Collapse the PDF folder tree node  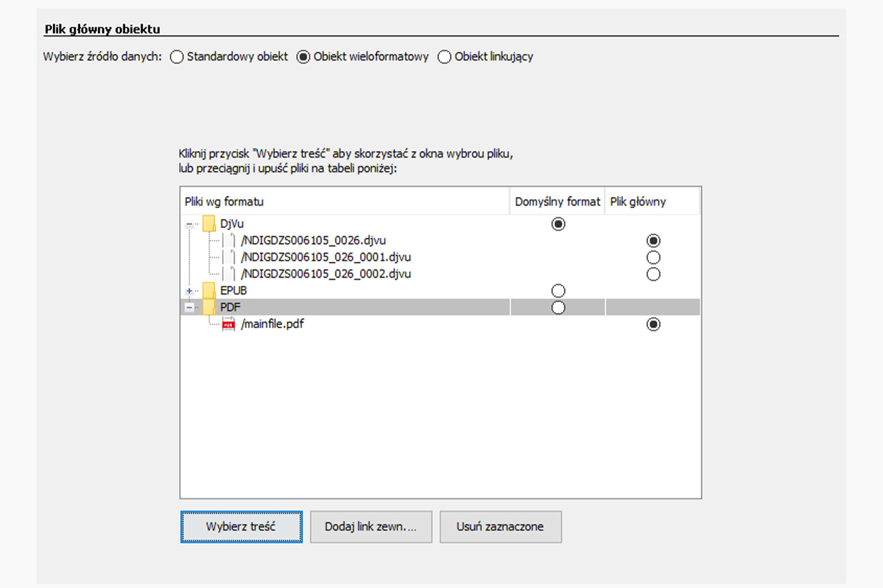coord(189,307)
